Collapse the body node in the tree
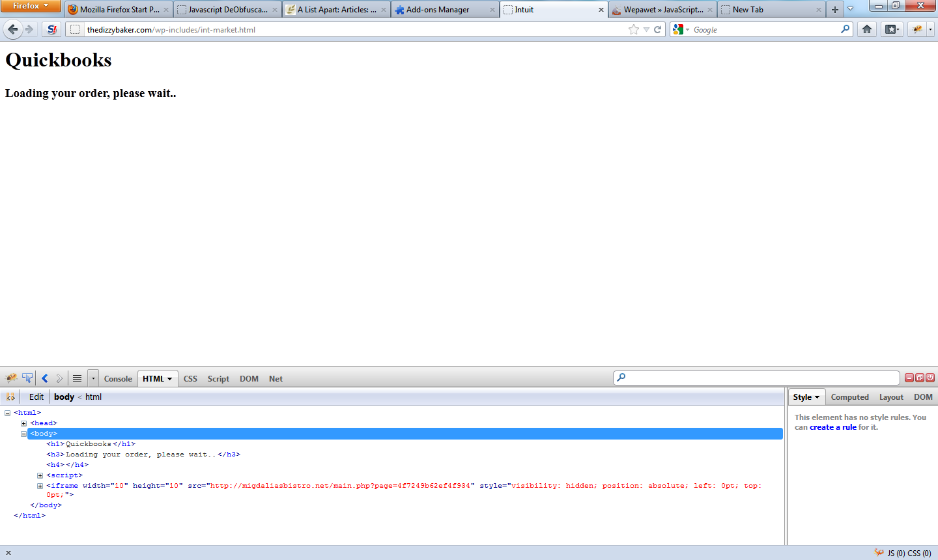 [x=23, y=434]
